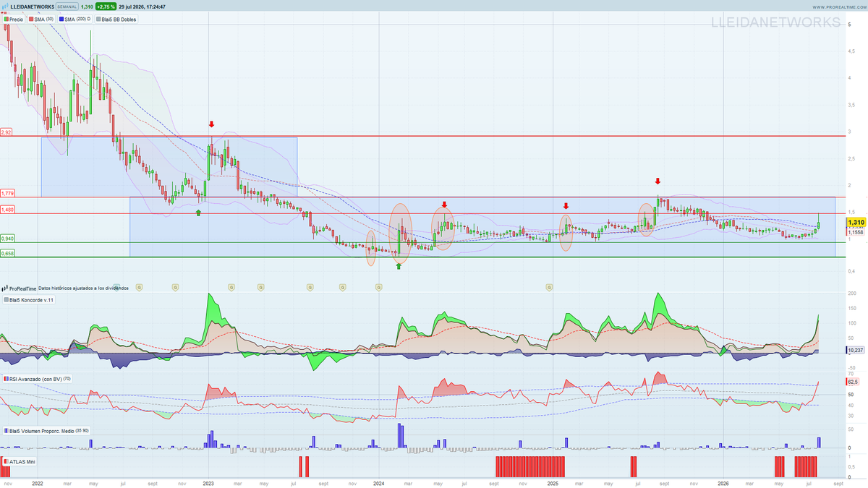Open Blai5 Volumen Proporc. Medio indicator label
This screenshot has height=488, width=868.
(x=46, y=431)
